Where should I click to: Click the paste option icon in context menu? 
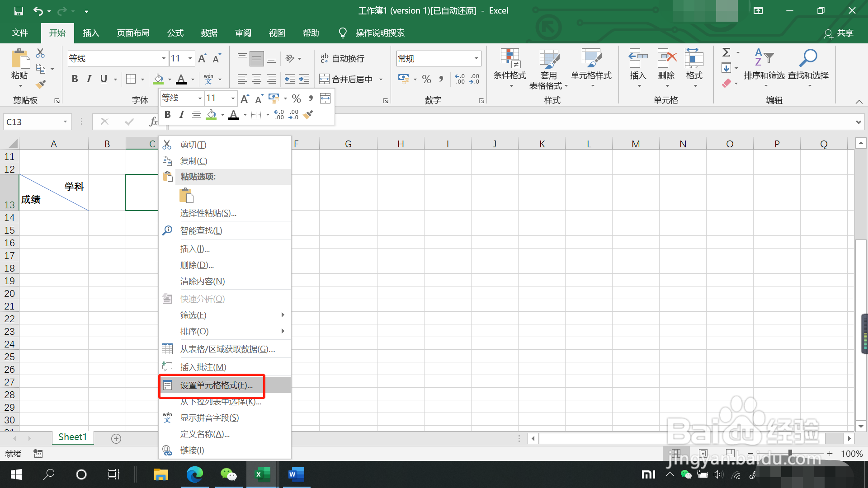coord(186,196)
